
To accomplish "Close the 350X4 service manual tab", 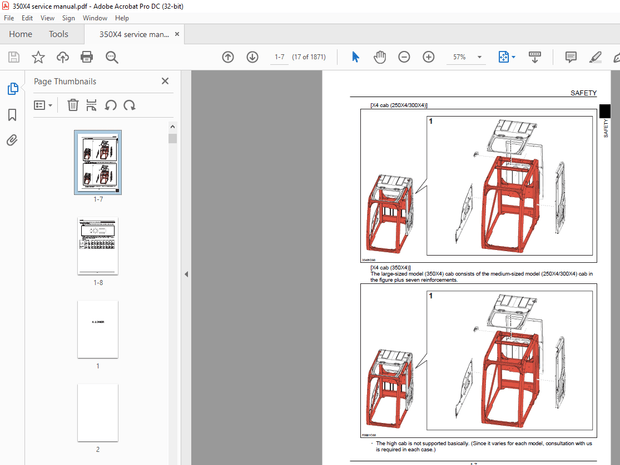I will pyautogui.click(x=177, y=34).
